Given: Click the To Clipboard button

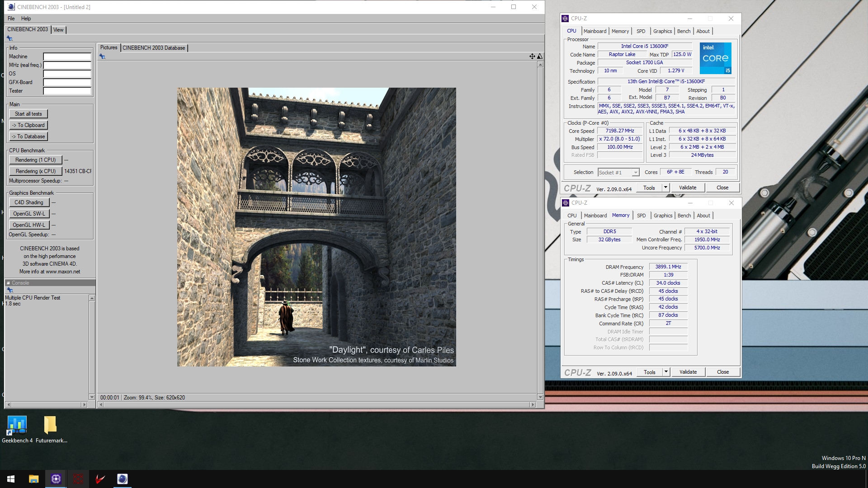Looking at the screenshot, I should (x=28, y=125).
